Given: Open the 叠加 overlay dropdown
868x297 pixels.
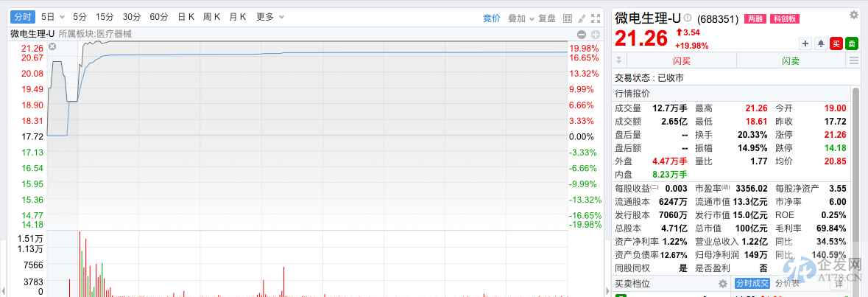Looking at the screenshot, I should [x=520, y=17].
